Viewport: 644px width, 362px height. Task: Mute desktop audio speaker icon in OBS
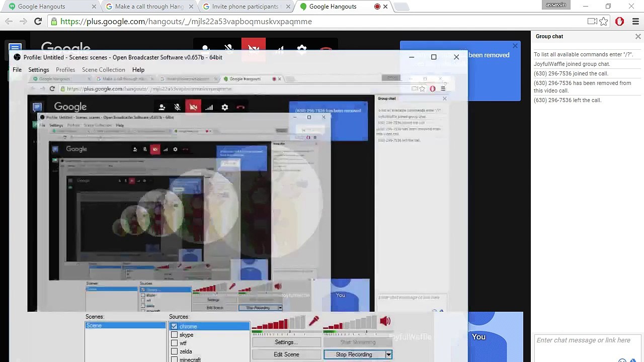(x=385, y=321)
